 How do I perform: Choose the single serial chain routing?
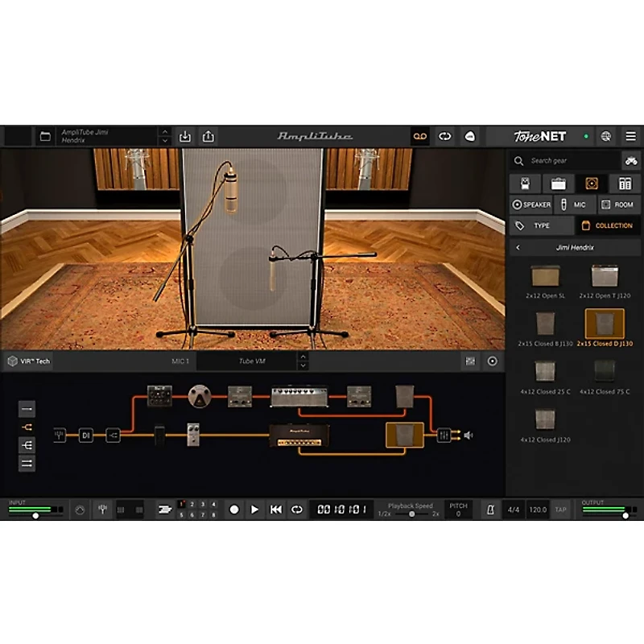coord(27,409)
